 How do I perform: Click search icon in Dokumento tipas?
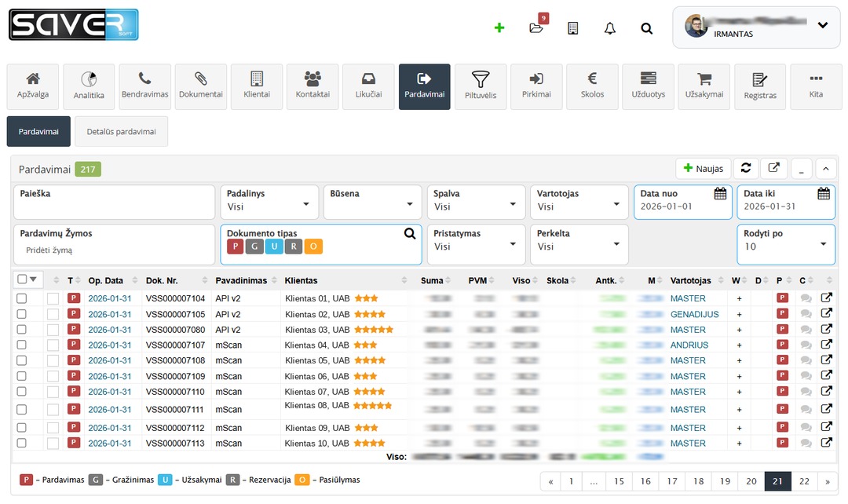[x=410, y=234]
